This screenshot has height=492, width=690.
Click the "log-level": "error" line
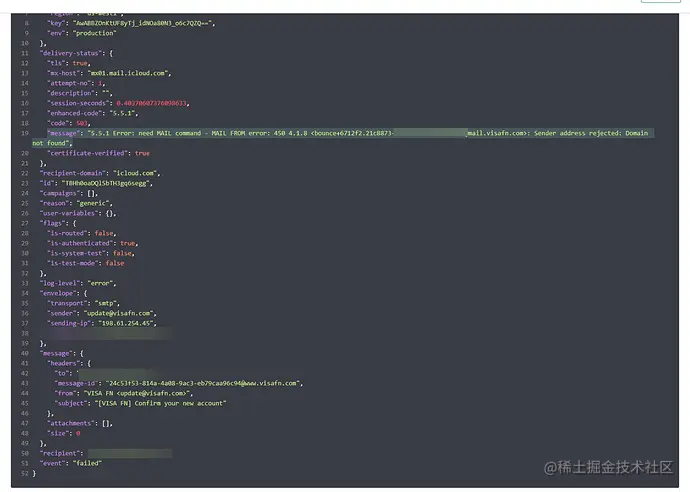[78, 283]
